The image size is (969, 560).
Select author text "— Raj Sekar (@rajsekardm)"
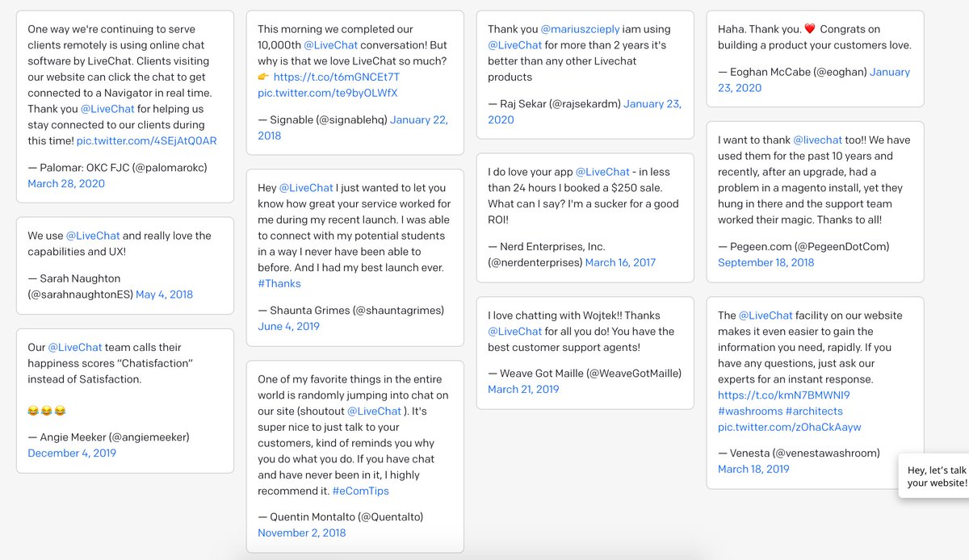coord(554,103)
